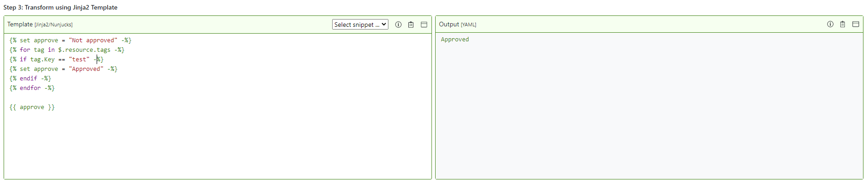Copy the Template panel to clipboard

pyautogui.click(x=411, y=25)
